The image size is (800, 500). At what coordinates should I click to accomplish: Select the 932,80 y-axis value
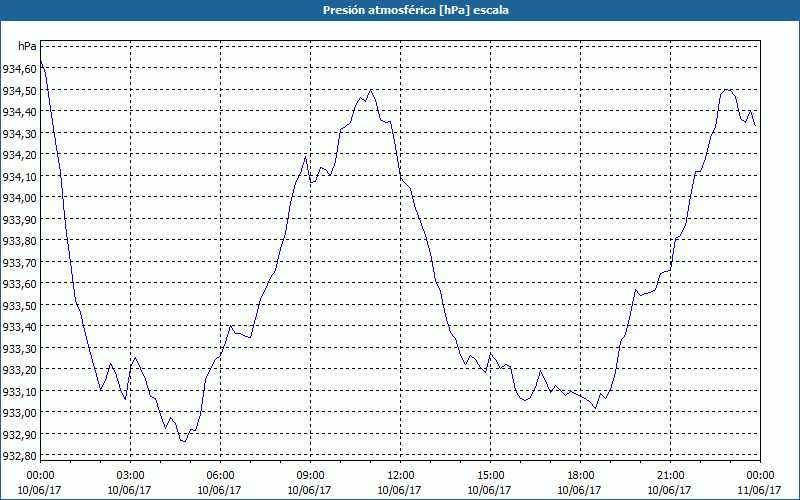click(19, 456)
